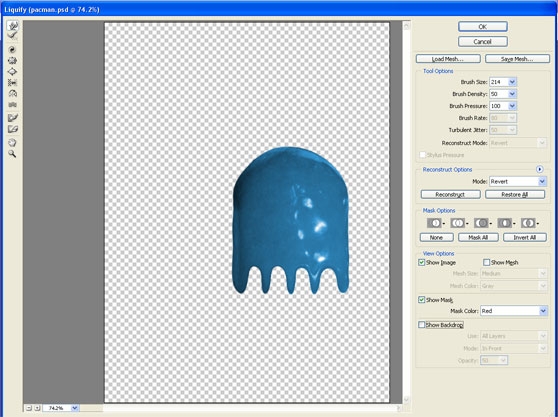Toggle the Show Mask checkbox

click(x=422, y=300)
